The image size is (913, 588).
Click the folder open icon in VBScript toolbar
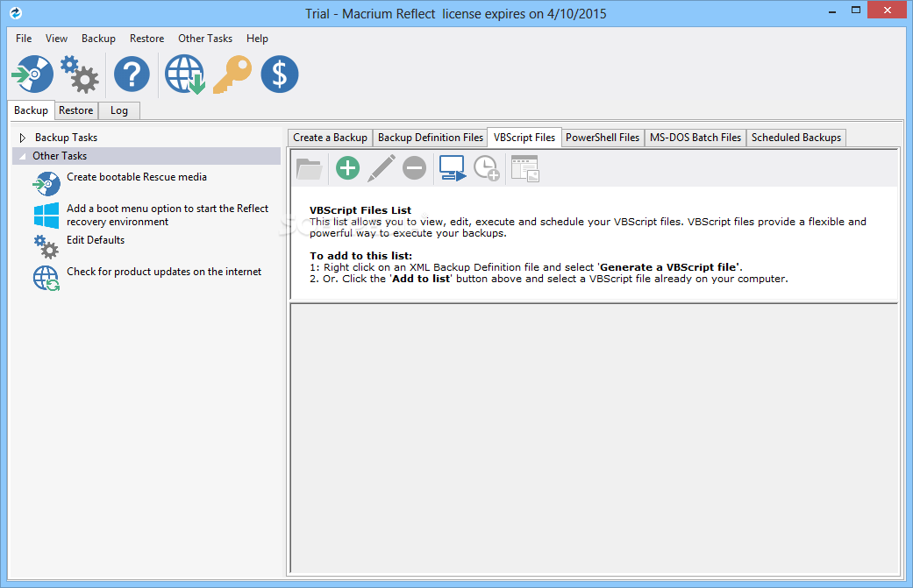pos(310,168)
